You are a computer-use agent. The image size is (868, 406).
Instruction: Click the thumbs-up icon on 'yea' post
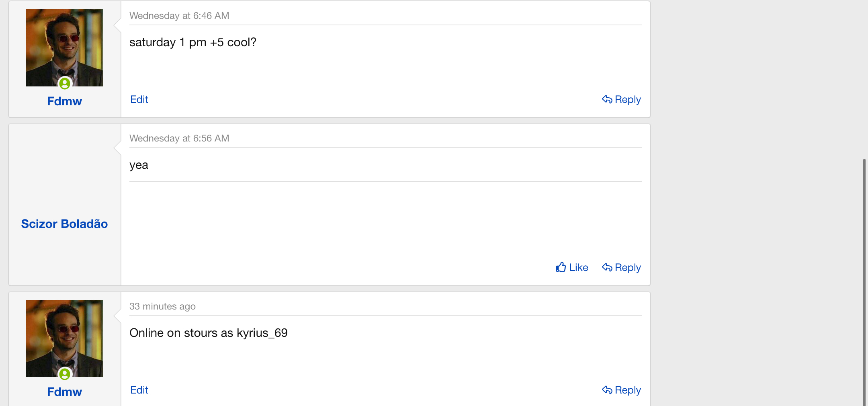[561, 267]
